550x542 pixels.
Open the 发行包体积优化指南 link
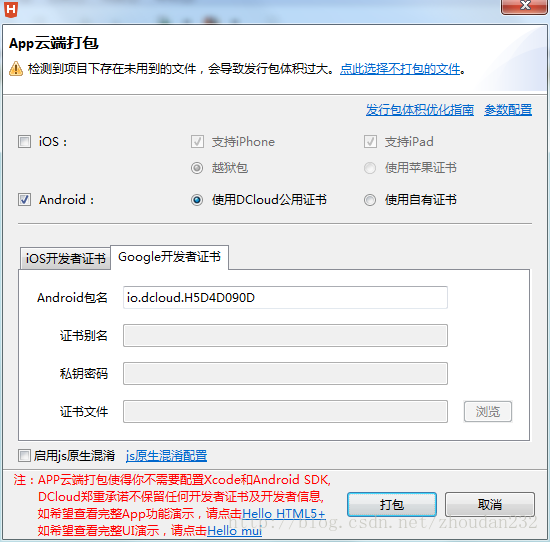(420, 110)
